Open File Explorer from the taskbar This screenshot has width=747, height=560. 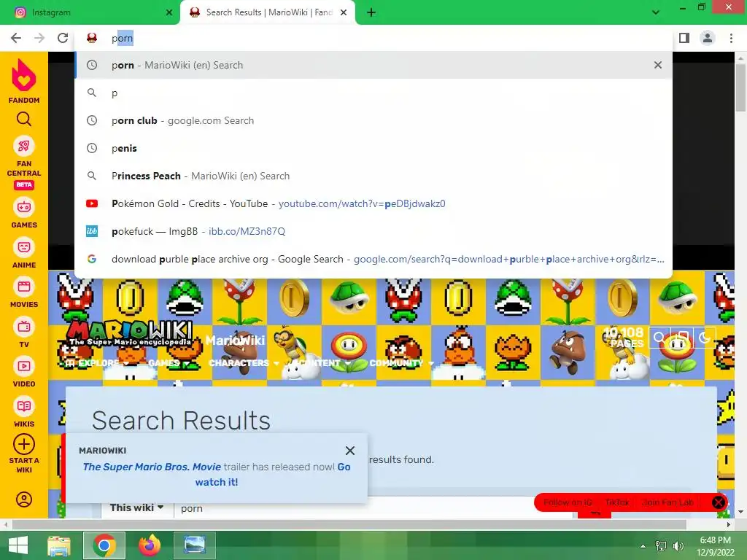coord(59,545)
